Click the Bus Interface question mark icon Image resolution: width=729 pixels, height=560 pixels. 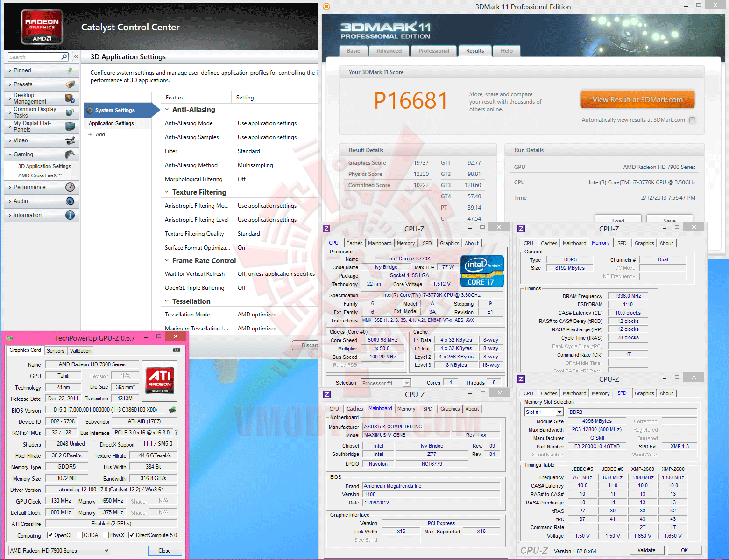(176, 433)
